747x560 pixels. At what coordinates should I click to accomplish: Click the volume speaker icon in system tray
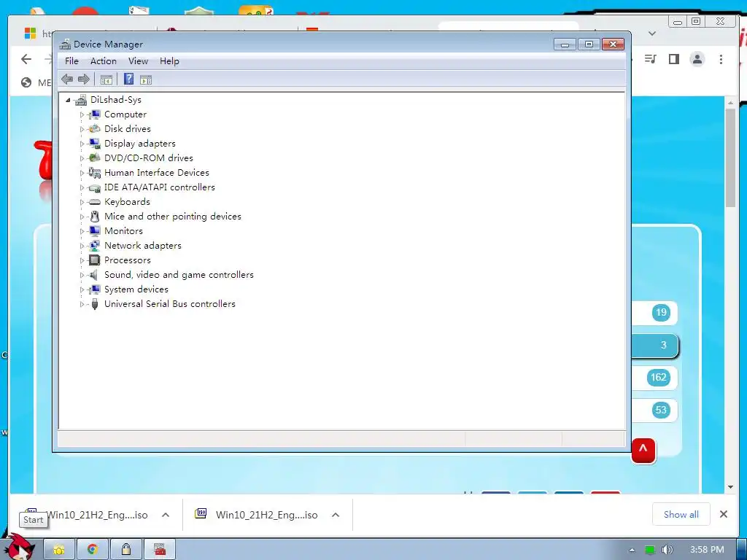(667, 550)
